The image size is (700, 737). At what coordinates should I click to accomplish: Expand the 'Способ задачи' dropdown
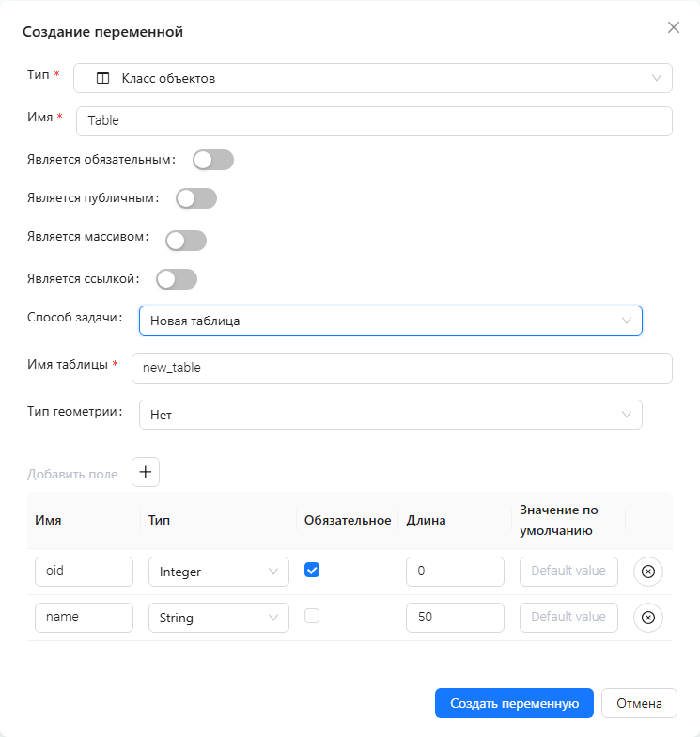[x=390, y=321]
